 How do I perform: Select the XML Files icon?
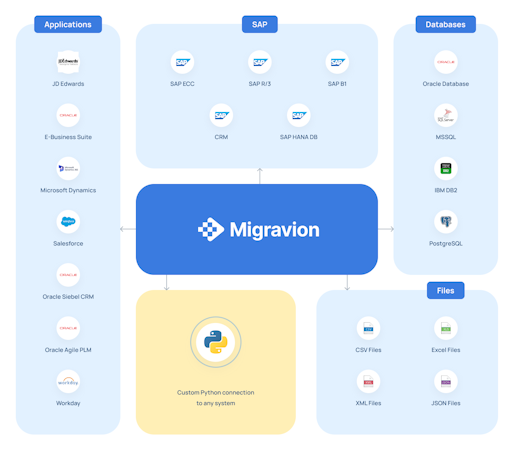pyautogui.click(x=368, y=381)
